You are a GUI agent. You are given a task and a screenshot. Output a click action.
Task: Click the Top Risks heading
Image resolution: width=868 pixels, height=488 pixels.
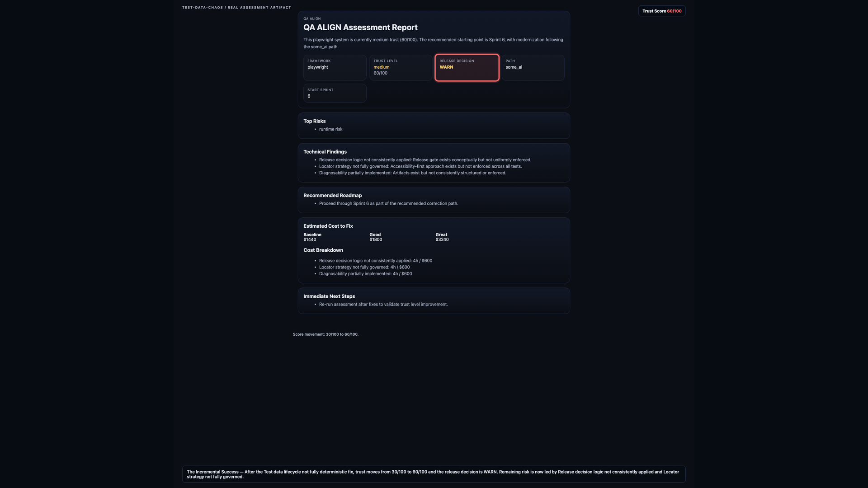pos(315,121)
